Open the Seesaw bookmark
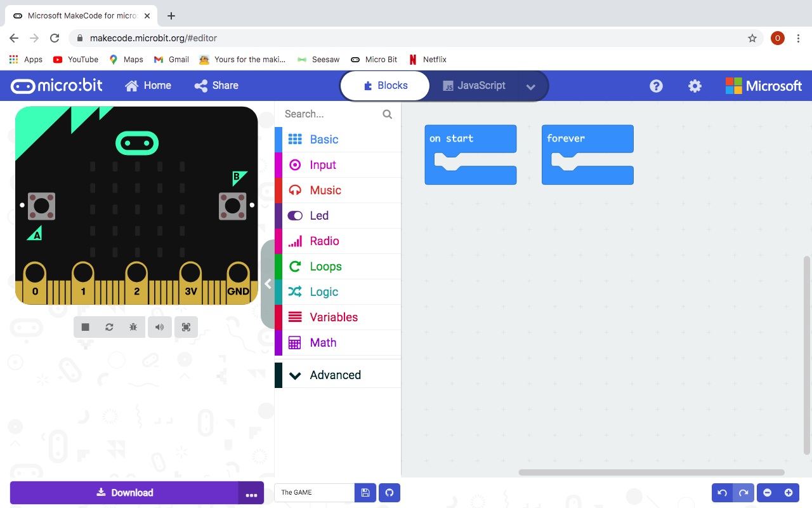Viewport: 812px width, 508px height. pos(318,60)
